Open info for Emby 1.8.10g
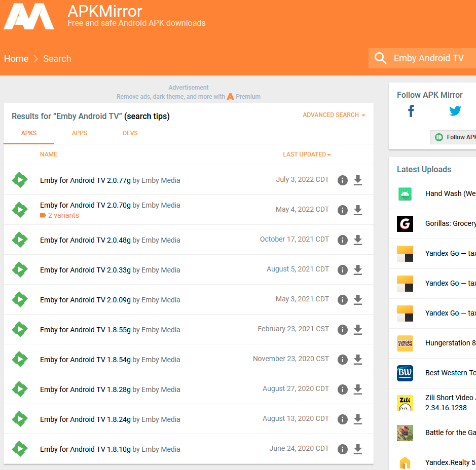Image resolution: width=476 pixels, height=470 pixels. click(x=343, y=449)
